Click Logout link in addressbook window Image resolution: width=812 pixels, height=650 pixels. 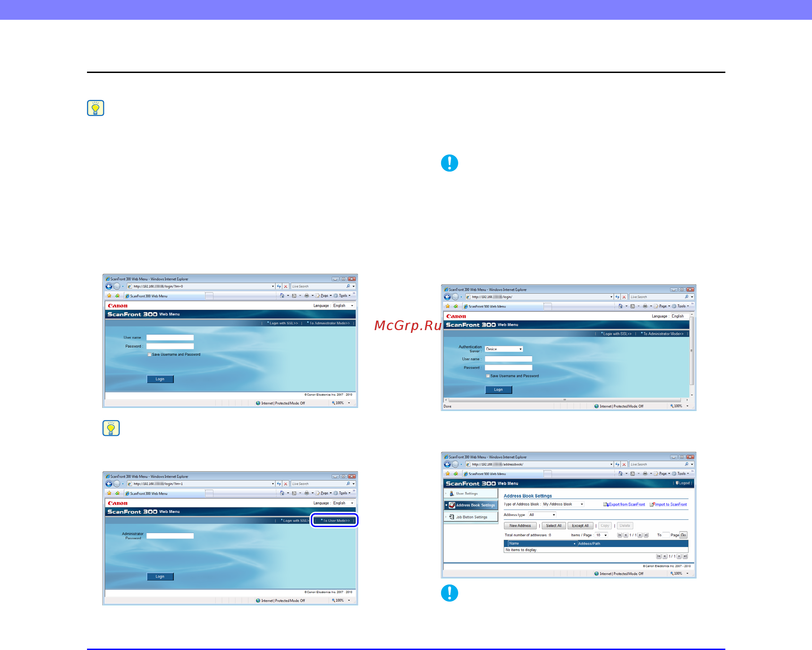click(x=682, y=483)
